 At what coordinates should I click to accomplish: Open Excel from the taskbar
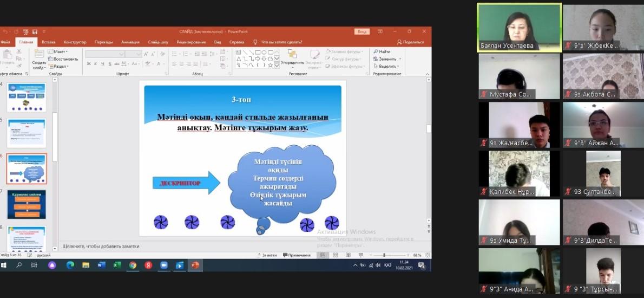pos(117,265)
